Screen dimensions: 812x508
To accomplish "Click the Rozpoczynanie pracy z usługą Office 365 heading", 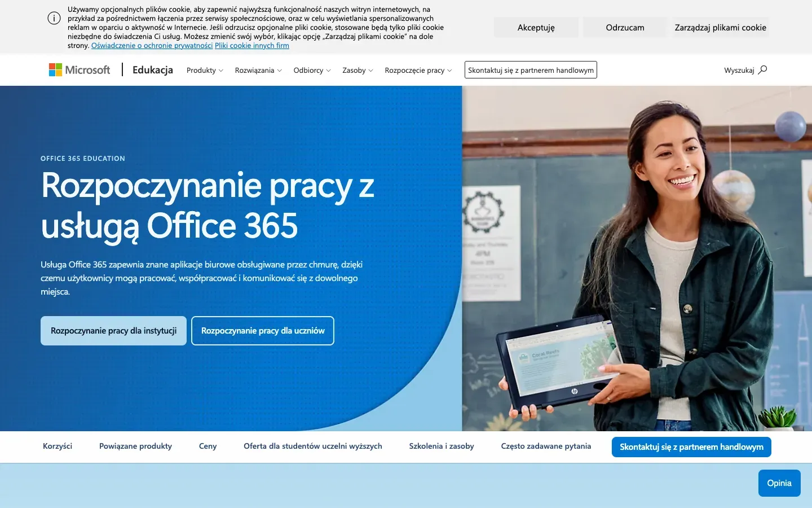I will [x=208, y=205].
